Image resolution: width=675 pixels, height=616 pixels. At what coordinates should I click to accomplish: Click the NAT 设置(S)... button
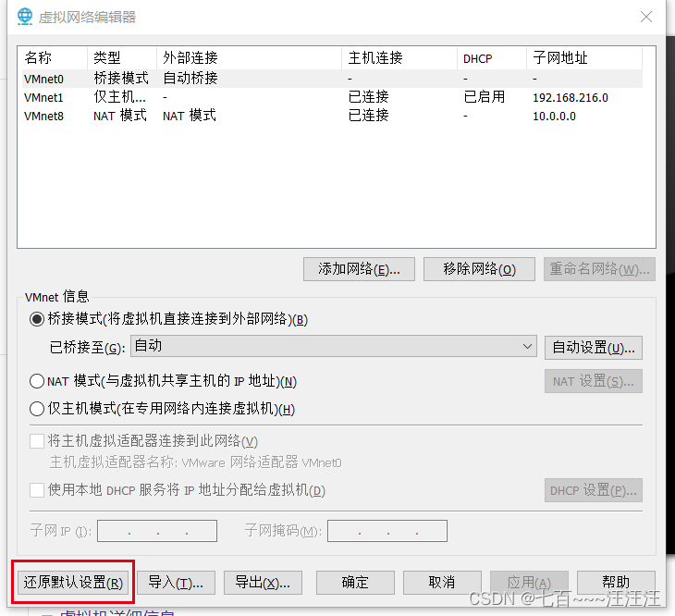(594, 381)
